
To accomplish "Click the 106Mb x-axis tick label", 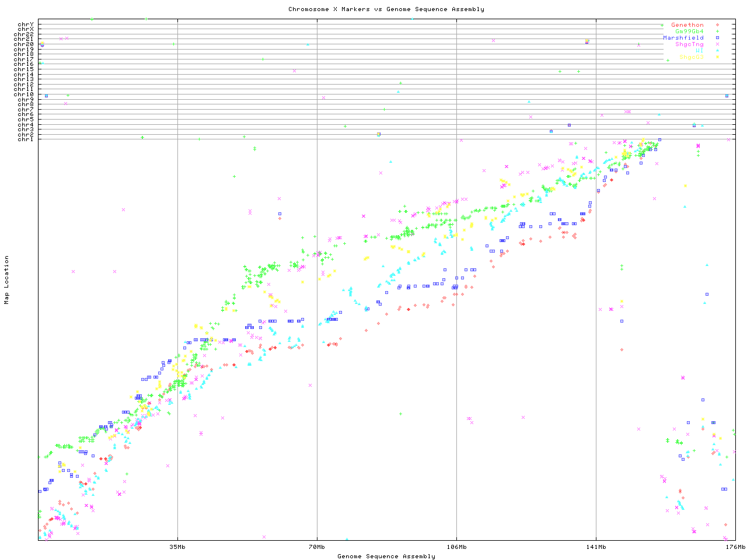I will point(456,547).
